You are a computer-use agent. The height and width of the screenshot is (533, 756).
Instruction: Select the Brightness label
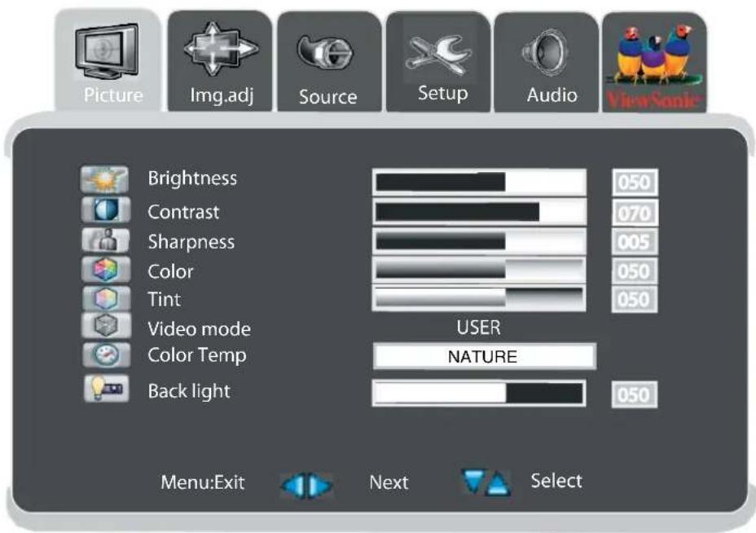click(192, 179)
